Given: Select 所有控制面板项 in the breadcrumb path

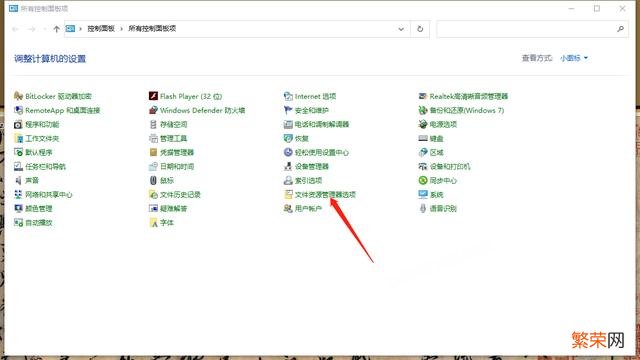Looking at the screenshot, I should click(x=152, y=29).
